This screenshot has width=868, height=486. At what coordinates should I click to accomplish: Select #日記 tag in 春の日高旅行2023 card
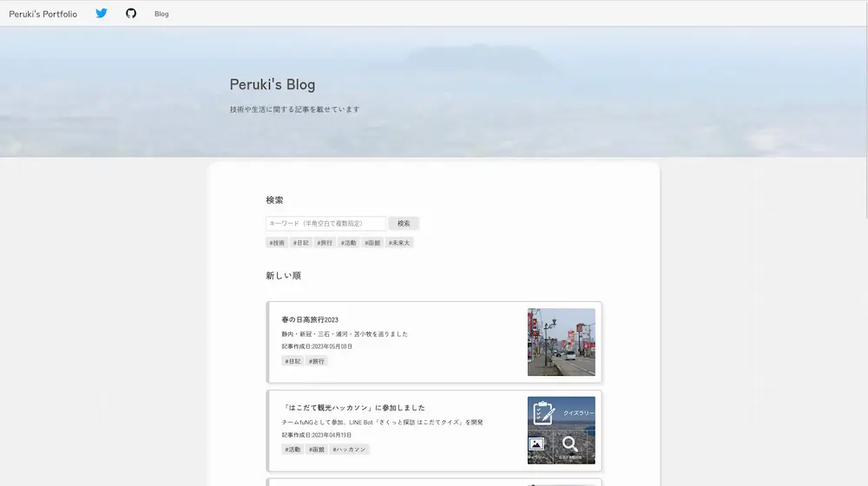tap(293, 361)
